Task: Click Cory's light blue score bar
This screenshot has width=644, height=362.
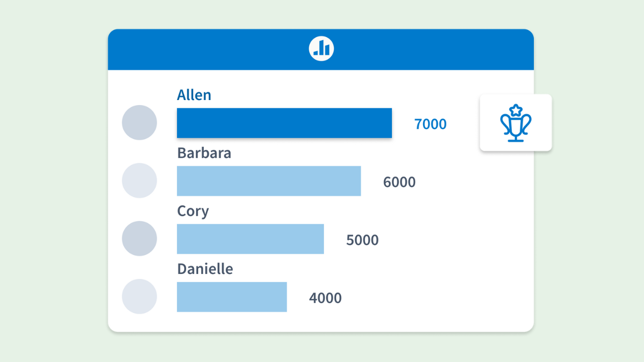Action: tap(250, 238)
